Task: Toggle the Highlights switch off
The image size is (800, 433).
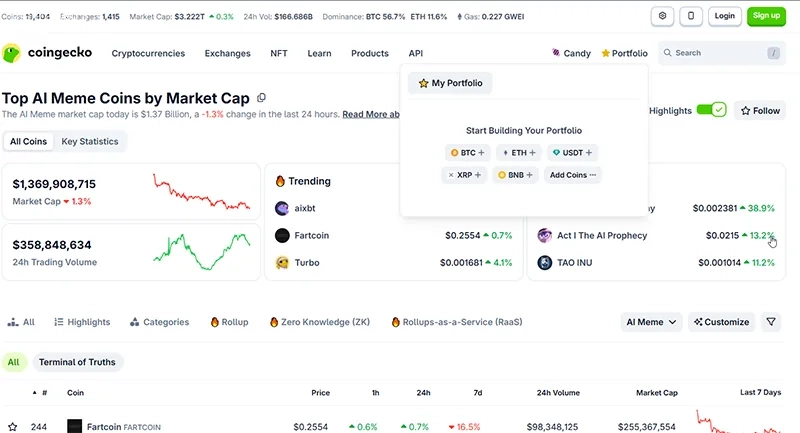Action: [711, 110]
